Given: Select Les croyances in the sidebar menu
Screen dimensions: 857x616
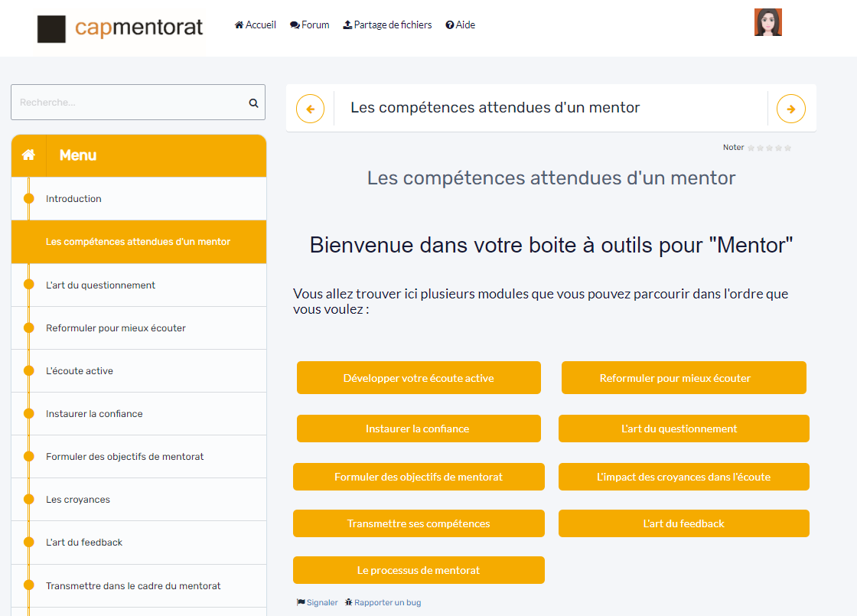Looking at the screenshot, I should pos(78,500).
